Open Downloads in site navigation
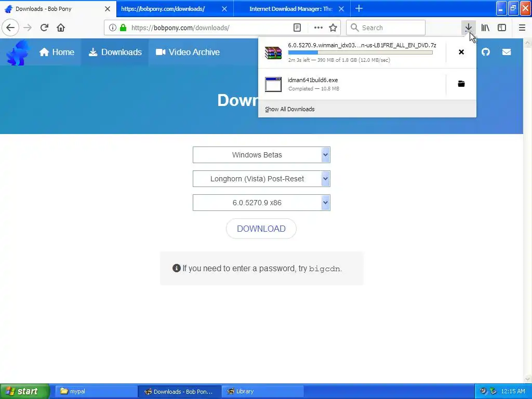Screen dimensions: 532x399 point(115,52)
